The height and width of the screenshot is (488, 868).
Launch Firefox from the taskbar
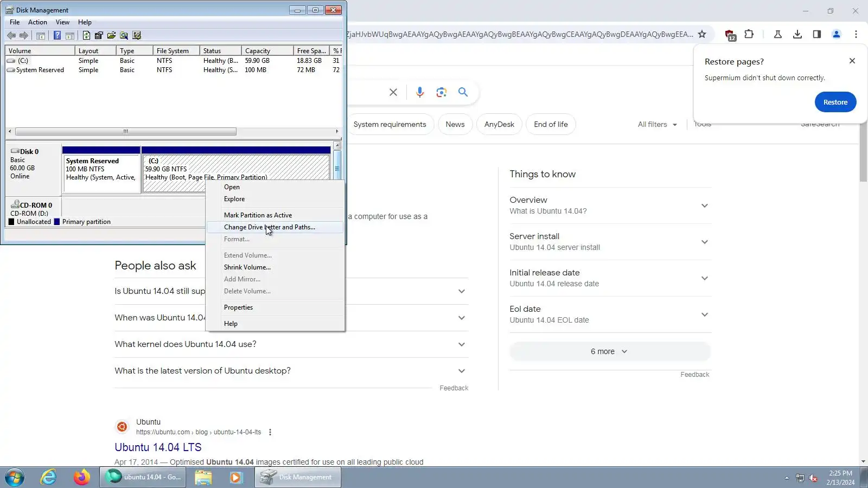click(x=82, y=477)
